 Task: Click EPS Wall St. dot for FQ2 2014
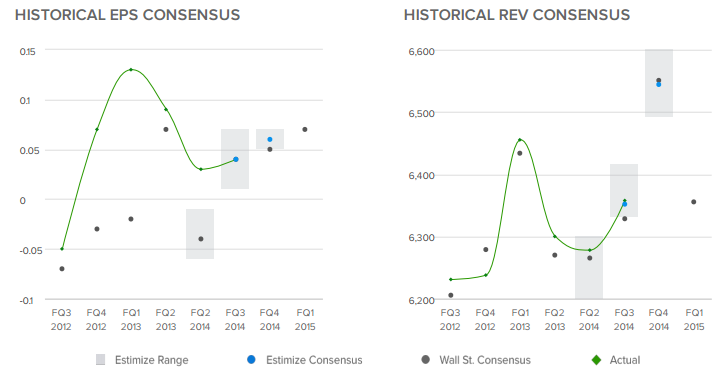(x=201, y=239)
